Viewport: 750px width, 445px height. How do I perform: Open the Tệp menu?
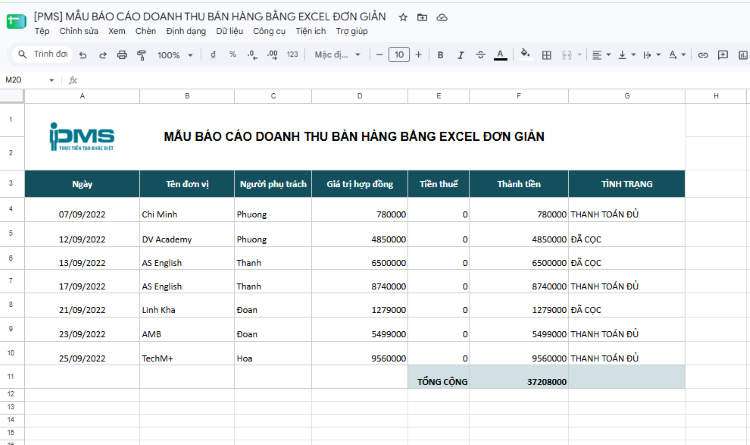pos(42,31)
